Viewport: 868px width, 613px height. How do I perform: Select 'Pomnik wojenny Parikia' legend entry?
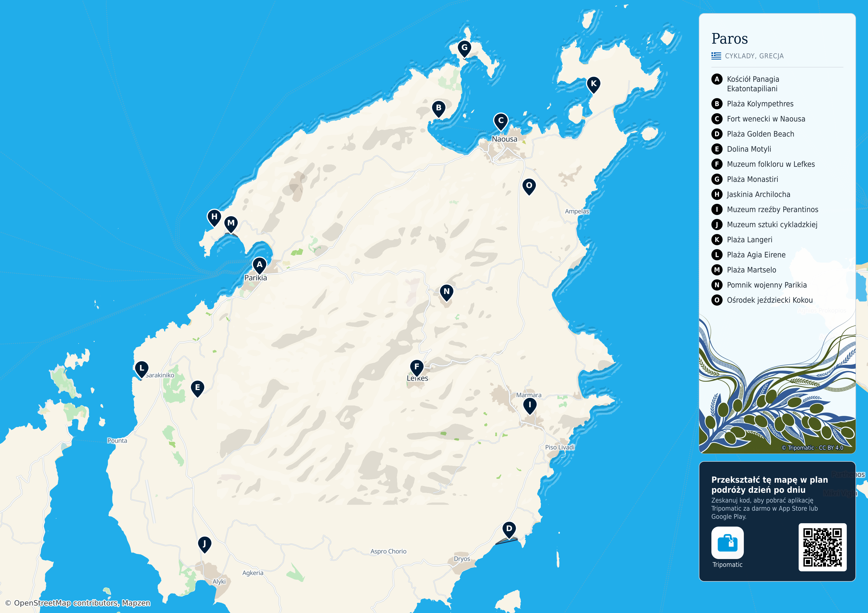[767, 285]
